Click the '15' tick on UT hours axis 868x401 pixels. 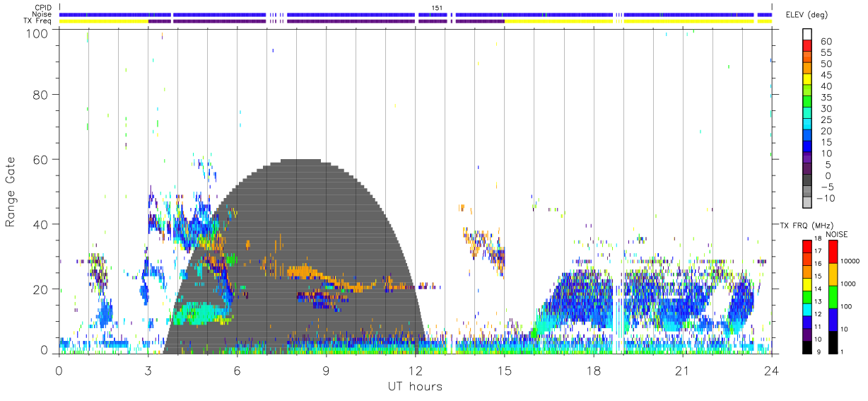[x=504, y=370]
